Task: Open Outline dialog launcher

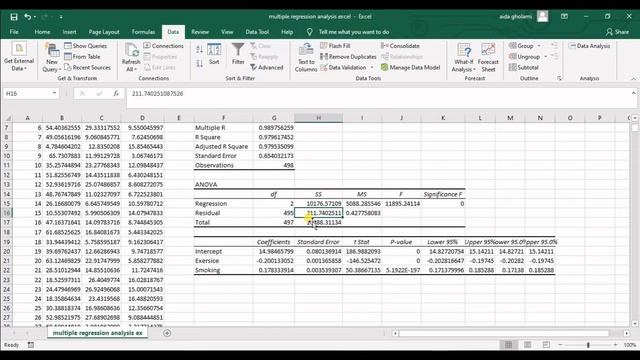Action: pos(559,78)
